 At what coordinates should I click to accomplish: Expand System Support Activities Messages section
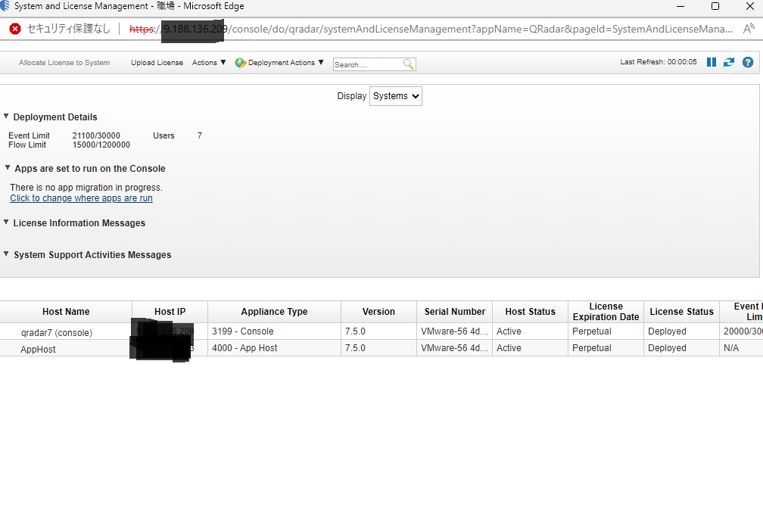(6, 254)
